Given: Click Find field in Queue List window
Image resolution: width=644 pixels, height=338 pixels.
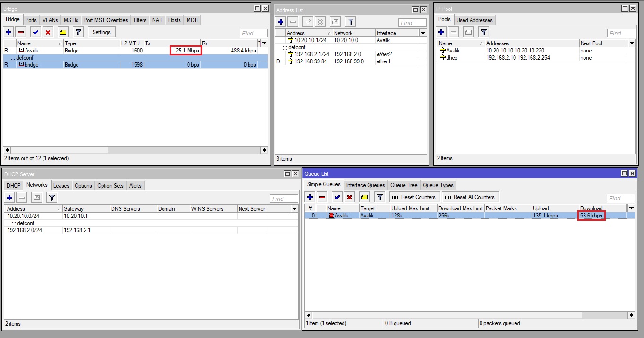Looking at the screenshot, I should pyautogui.click(x=621, y=198).
